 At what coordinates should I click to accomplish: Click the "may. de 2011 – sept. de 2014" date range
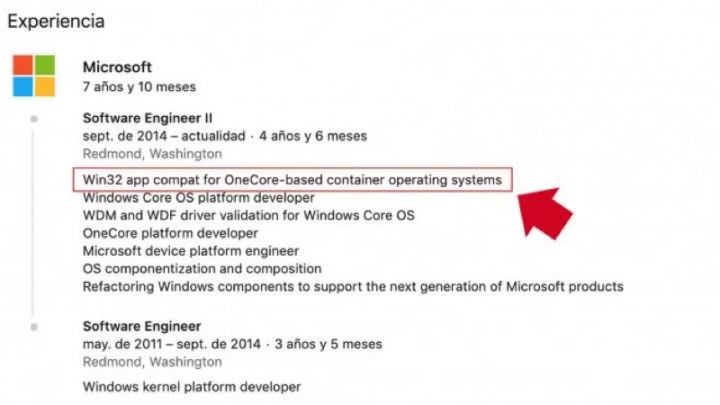pos(175,344)
